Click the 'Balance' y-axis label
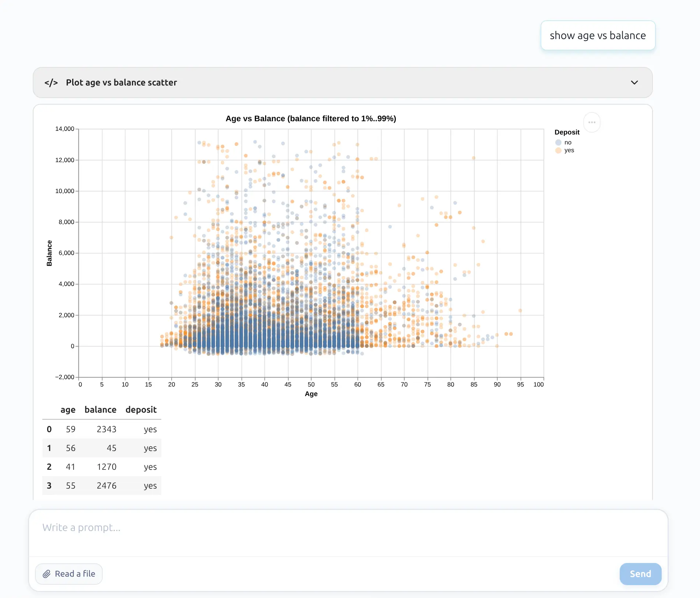 point(49,253)
